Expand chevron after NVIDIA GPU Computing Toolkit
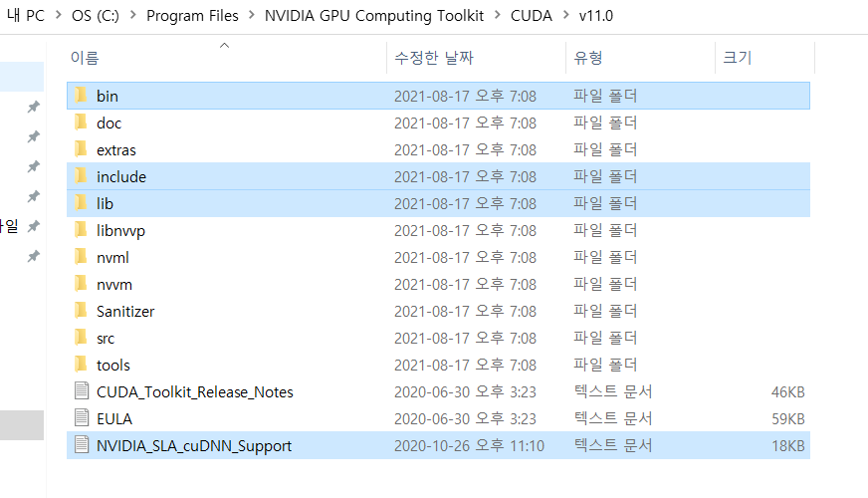 pos(498,15)
